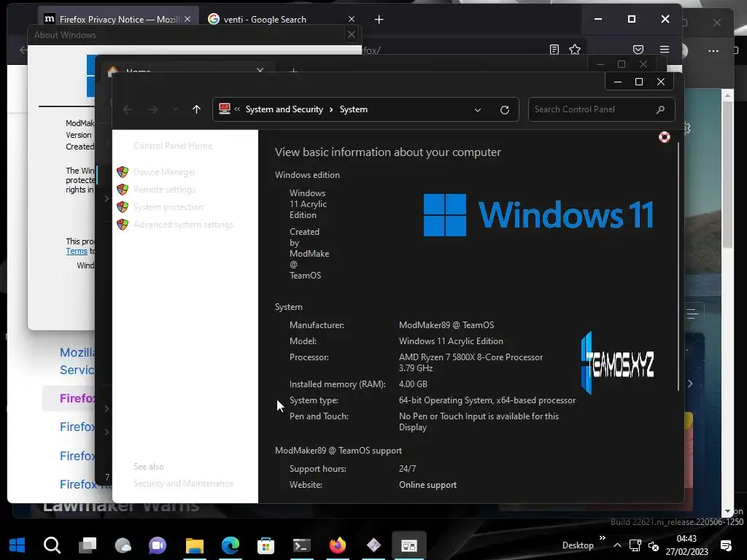The height and width of the screenshot is (560, 747).
Task: Select the Control Panel taskbar icon
Action: point(409,545)
